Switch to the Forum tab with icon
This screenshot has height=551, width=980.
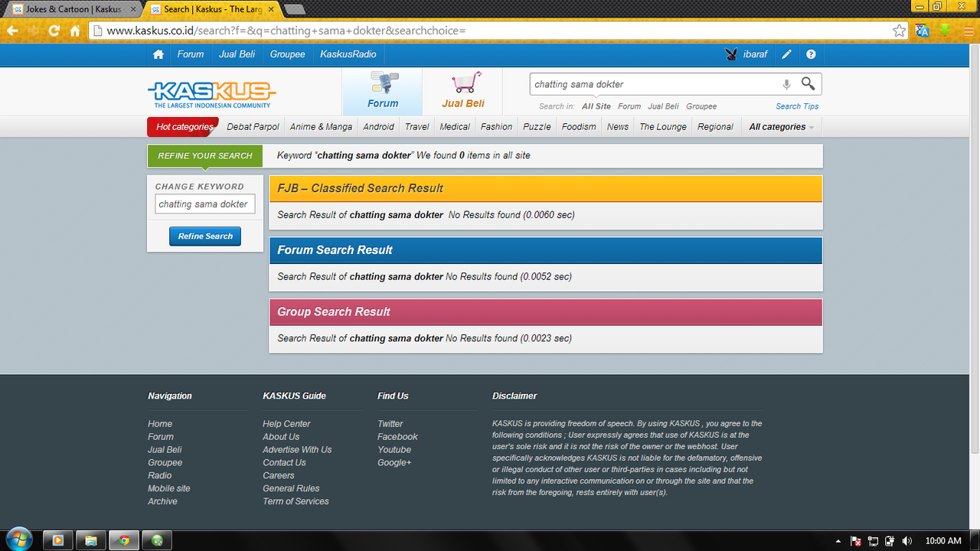[382, 91]
